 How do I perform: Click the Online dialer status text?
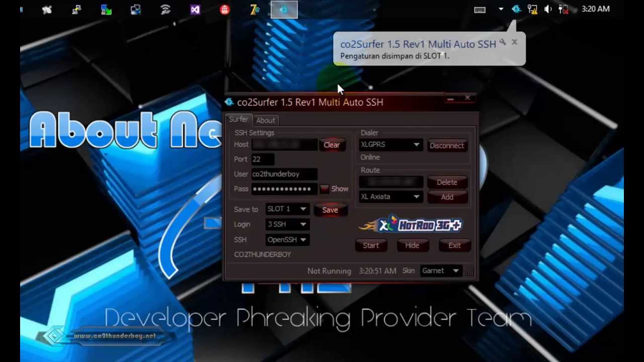pyautogui.click(x=370, y=157)
